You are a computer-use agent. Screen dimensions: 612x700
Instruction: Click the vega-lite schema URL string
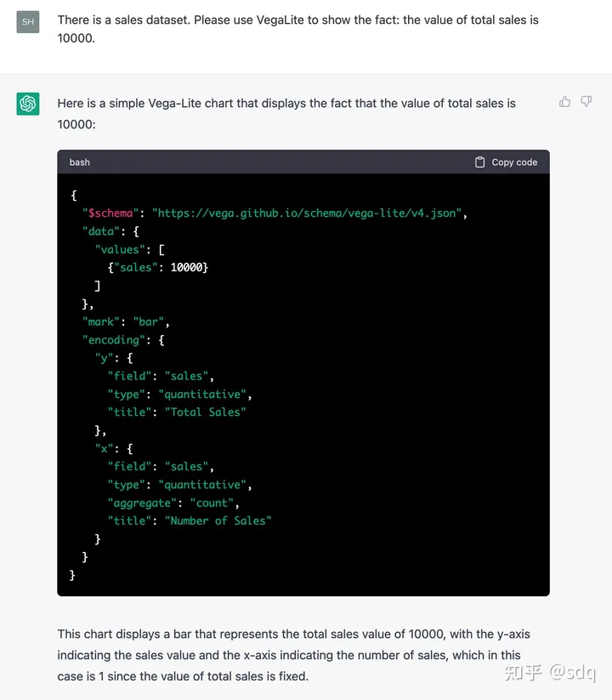(308, 213)
